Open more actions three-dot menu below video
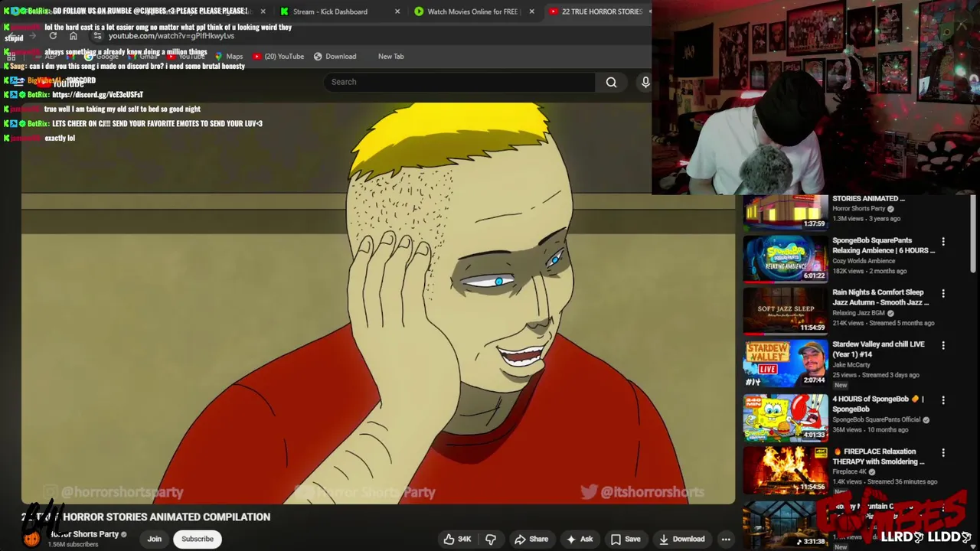The height and width of the screenshot is (551, 980). pyautogui.click(x=726, y=539)
